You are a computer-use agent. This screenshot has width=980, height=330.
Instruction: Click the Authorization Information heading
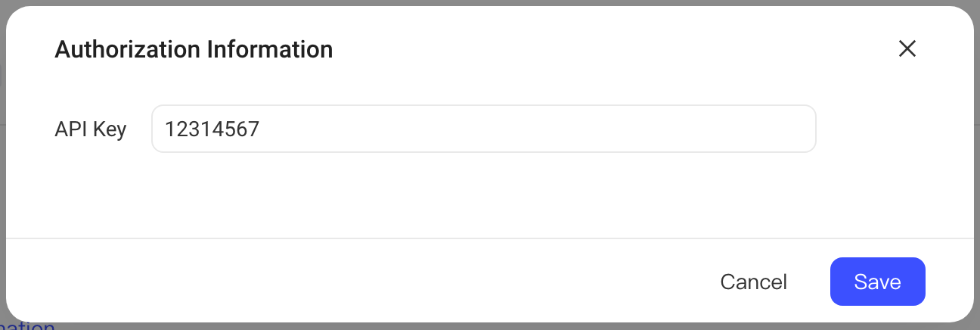(194, 49)
